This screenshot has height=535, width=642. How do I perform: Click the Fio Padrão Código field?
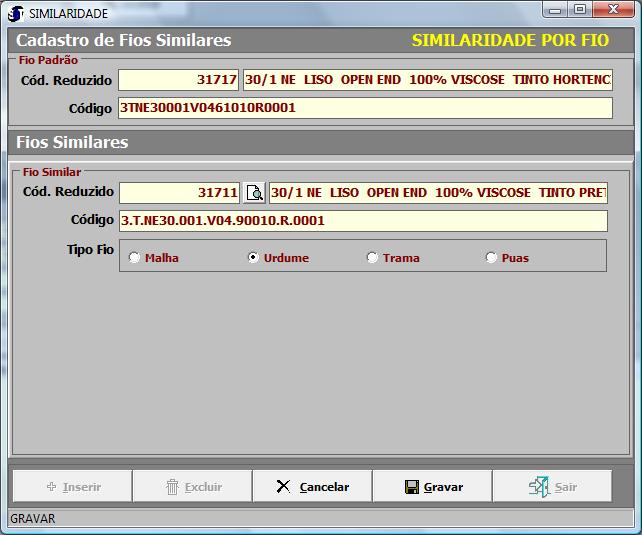click(x=364, y=108)
